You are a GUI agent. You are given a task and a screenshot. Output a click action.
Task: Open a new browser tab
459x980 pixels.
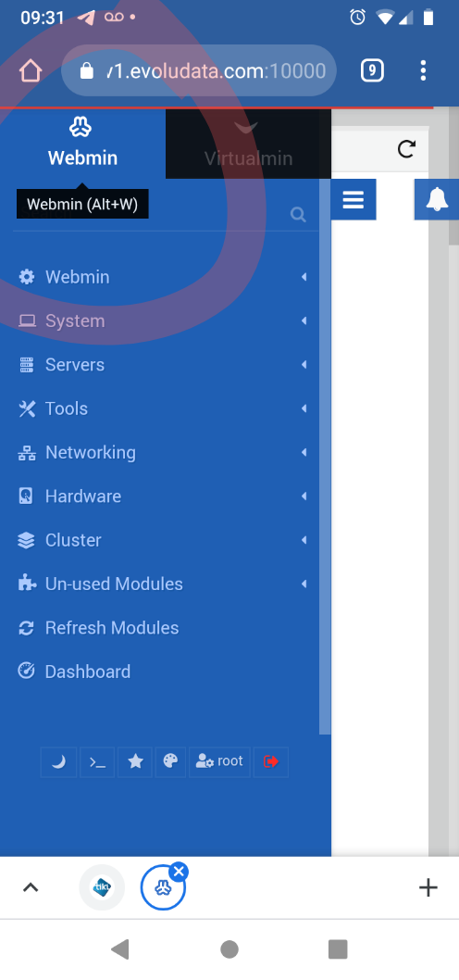[x=428, y=887]
